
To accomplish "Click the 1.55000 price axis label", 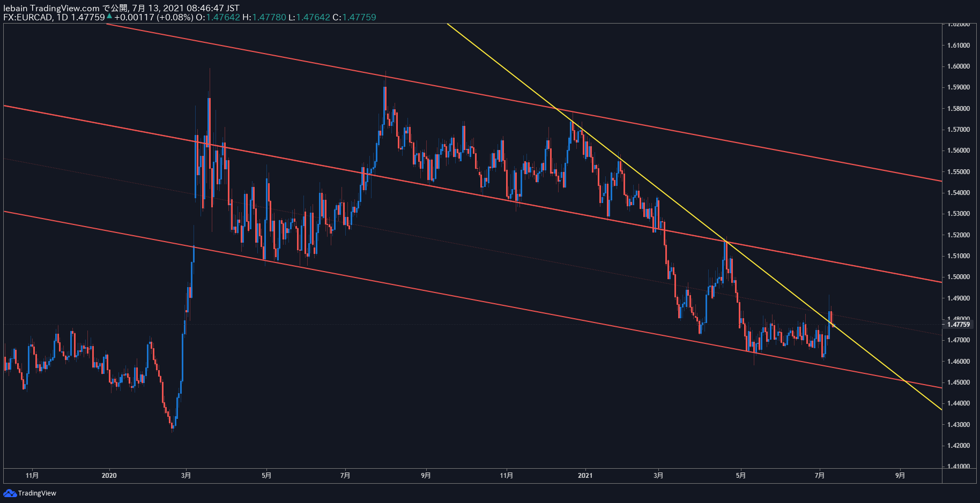I will (x=959, y=172).
